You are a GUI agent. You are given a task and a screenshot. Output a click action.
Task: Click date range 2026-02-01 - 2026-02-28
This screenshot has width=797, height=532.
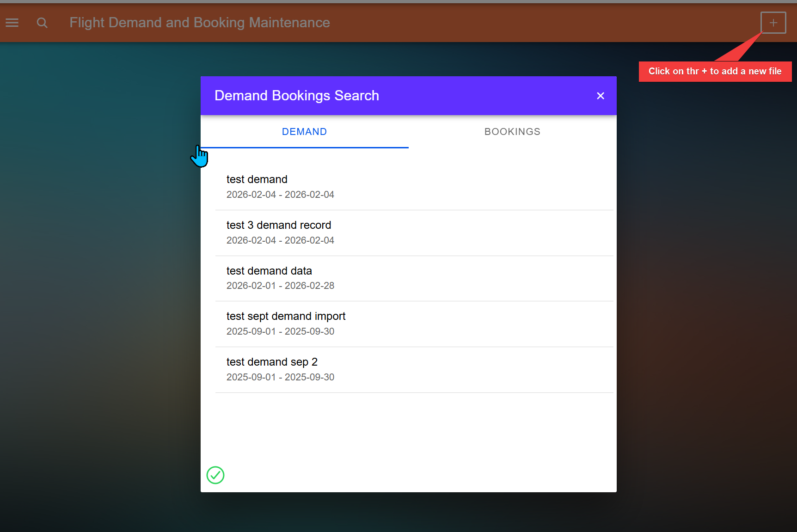(x=280, y=286)
